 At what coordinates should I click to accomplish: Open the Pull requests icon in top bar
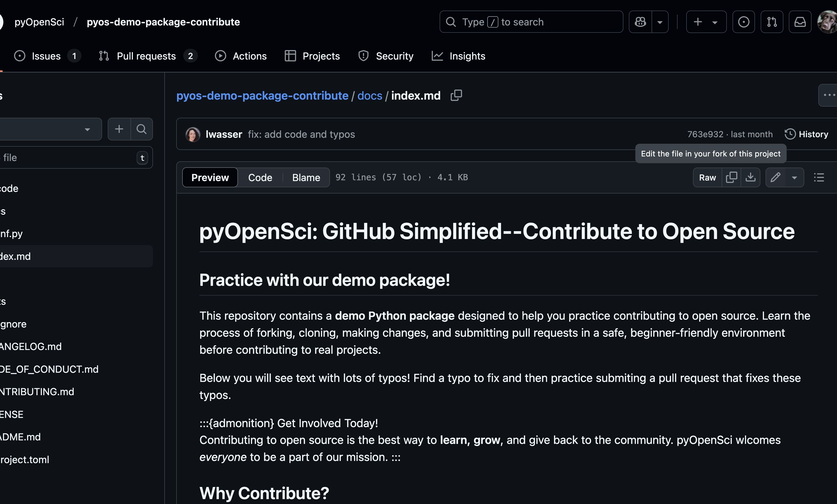coord(772,22)
